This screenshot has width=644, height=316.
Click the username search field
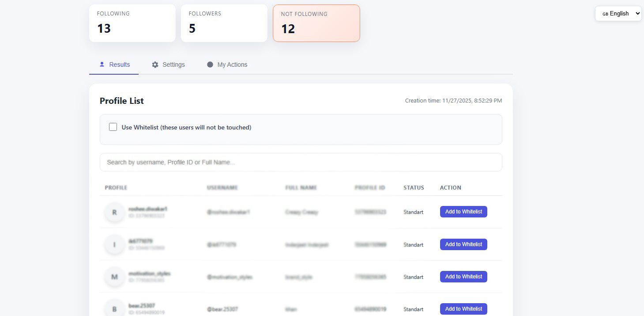(x=301, y=162)
